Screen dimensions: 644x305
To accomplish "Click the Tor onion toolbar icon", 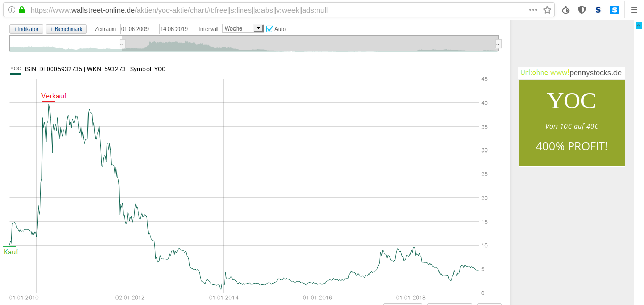I will coord(566,10).
